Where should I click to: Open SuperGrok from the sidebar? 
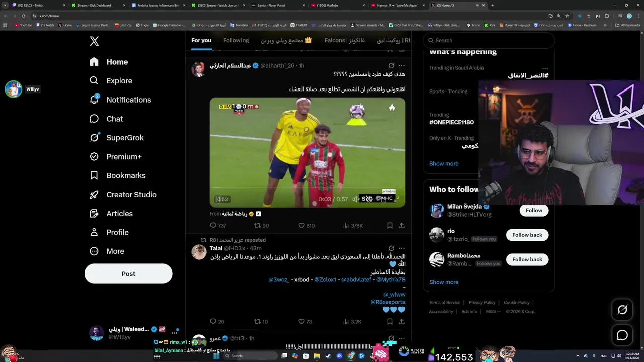click(x=116, y=137)
